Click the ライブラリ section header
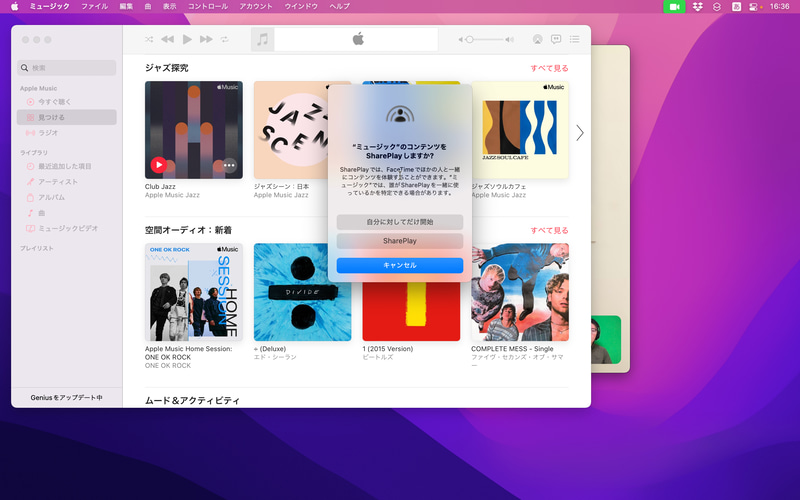The height and width of the screenshot is (500, 800). (x=34, y=153)
